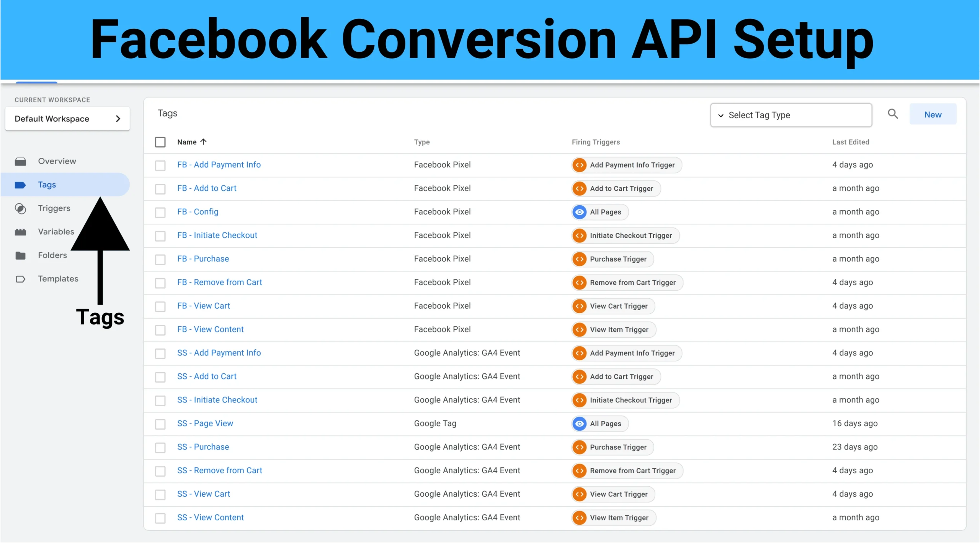The width and height of the screenshot is (980, 543).
Task: Click the Folders sidebar icon
Action: pos(20,255)
